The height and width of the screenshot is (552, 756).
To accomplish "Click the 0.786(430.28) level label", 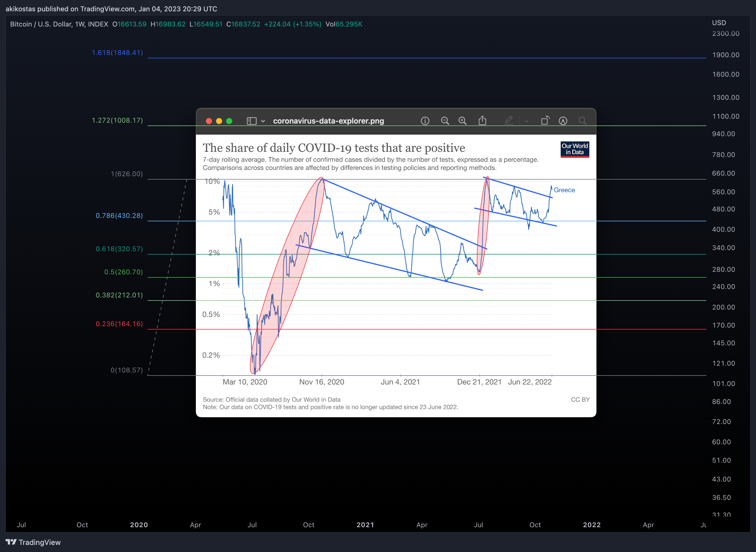I will click(x=119, y=215).
